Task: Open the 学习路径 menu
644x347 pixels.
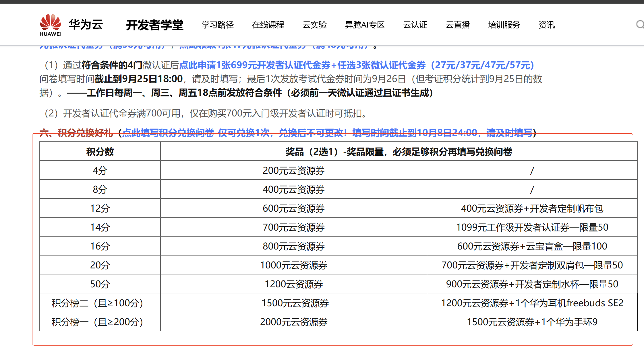Action: point(218,25)
